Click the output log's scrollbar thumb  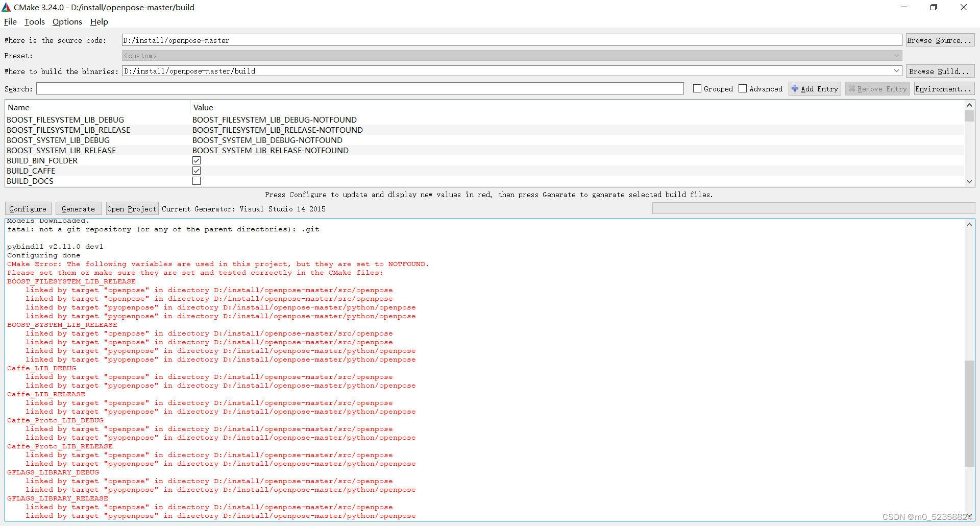[969, 414]
